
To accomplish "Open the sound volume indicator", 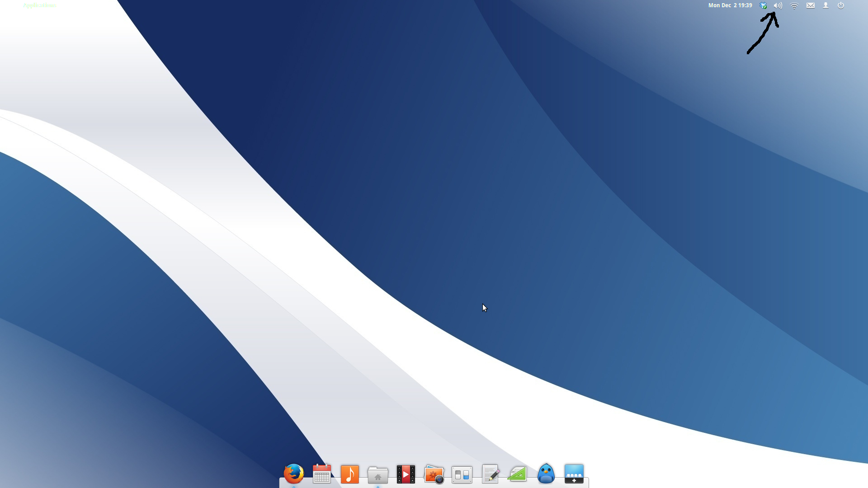I will (x=778, y=5).
